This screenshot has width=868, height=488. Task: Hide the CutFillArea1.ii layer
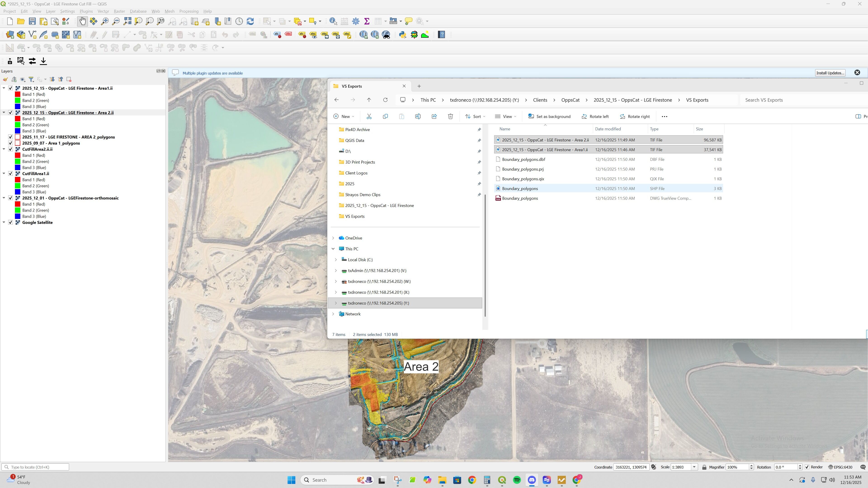[x=10, y=174]
